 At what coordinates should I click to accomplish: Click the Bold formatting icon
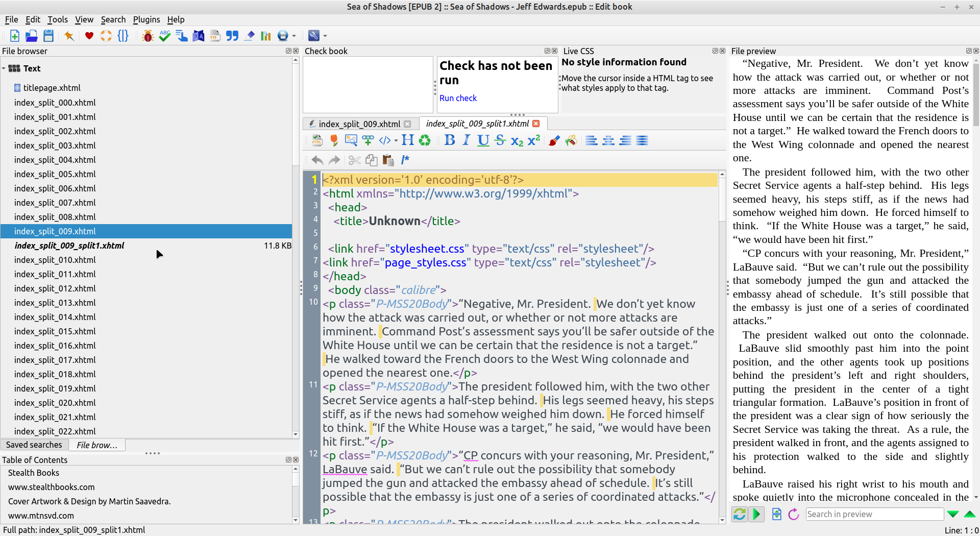pyautogui.click(x=449, y=140)
